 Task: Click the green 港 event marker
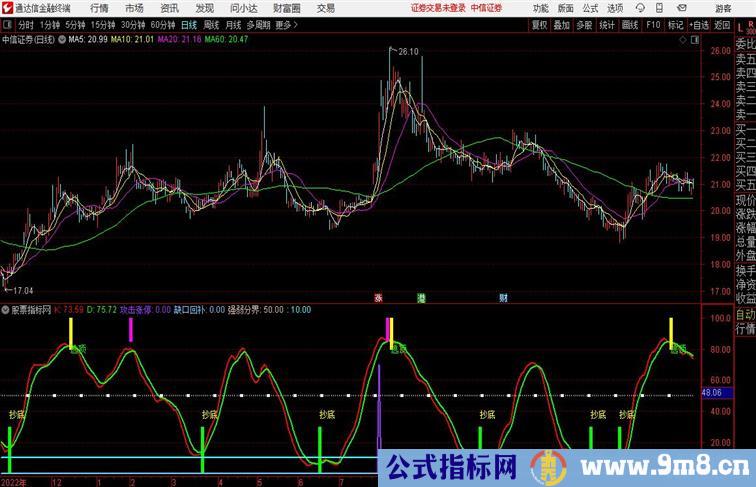pyautogui.click(x=421, y=298)
